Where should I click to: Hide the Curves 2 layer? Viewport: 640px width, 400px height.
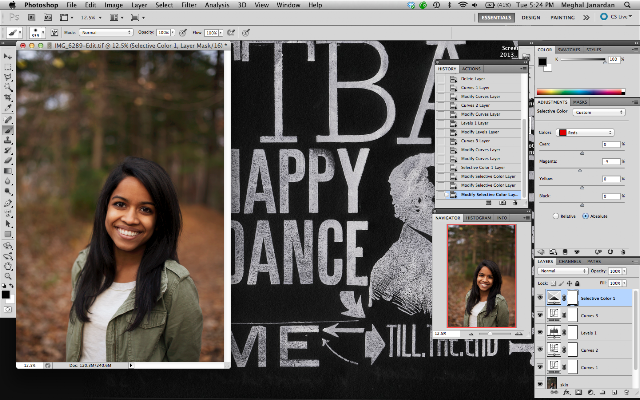(x=540, y=349)
